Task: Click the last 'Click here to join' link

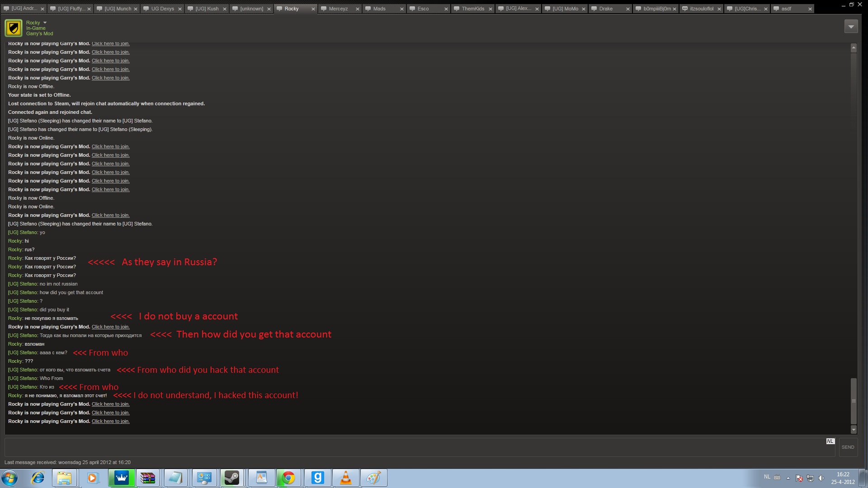Action: [110, 422]
